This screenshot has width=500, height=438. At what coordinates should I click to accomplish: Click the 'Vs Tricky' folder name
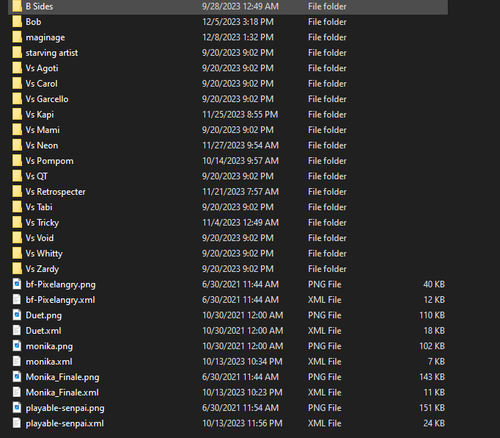pyautogui.click(x=42, y=223)
